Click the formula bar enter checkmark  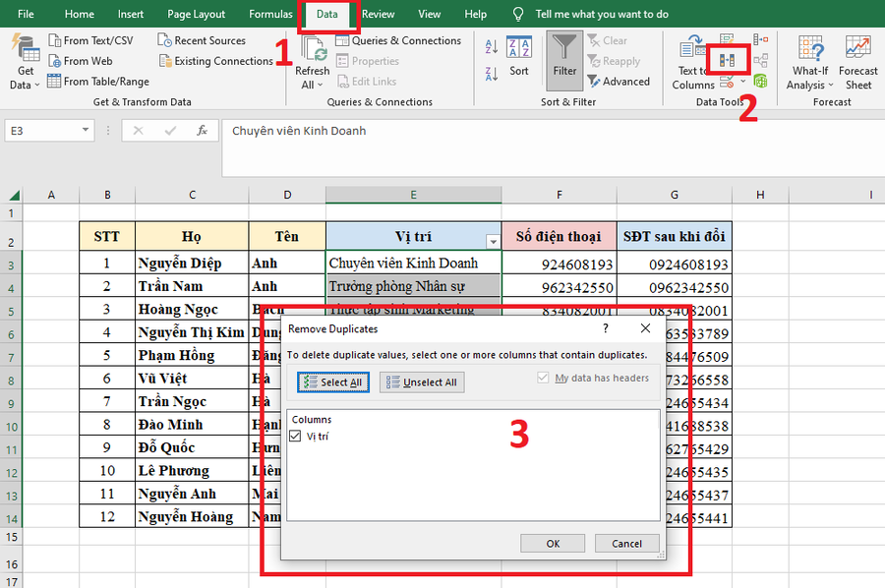tap(170, 131)
